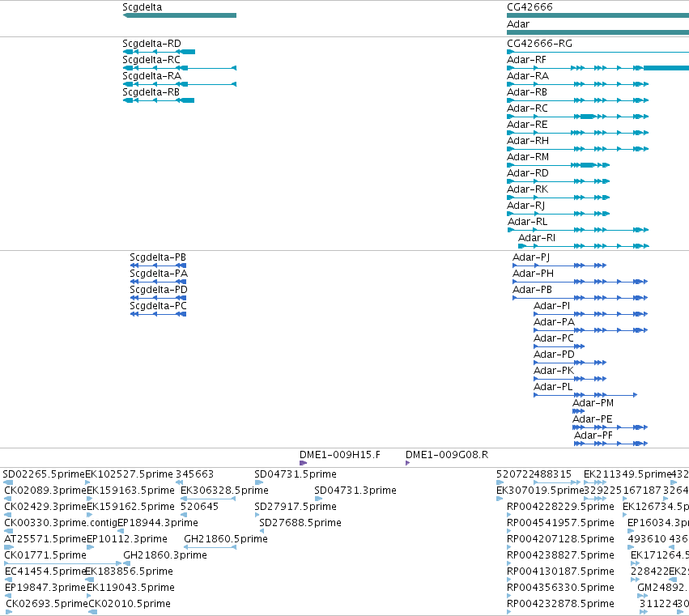Open the Adar-RF transcript
The height and width of the screenshot is (616, 689).
(x=598, y=68)
